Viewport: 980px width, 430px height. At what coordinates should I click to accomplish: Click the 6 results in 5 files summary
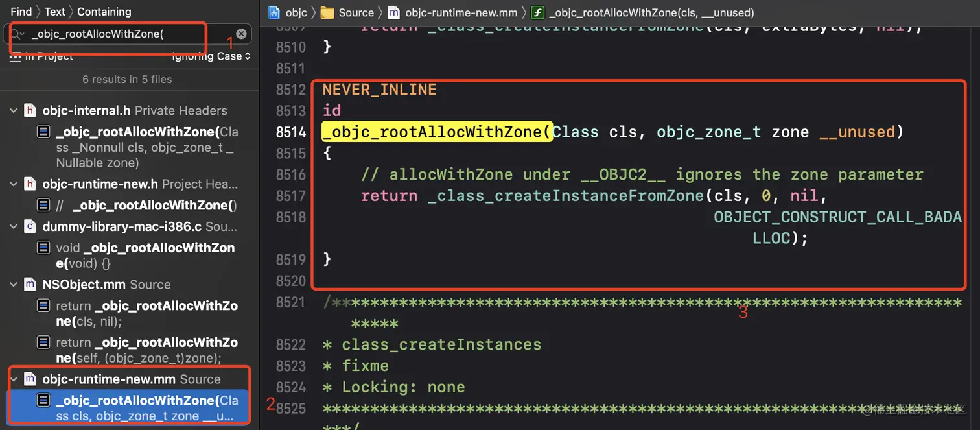click(127, 79)
